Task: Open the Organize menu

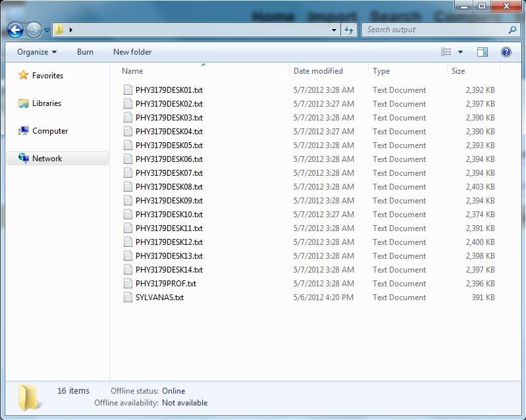Action: tap(37, 52)
